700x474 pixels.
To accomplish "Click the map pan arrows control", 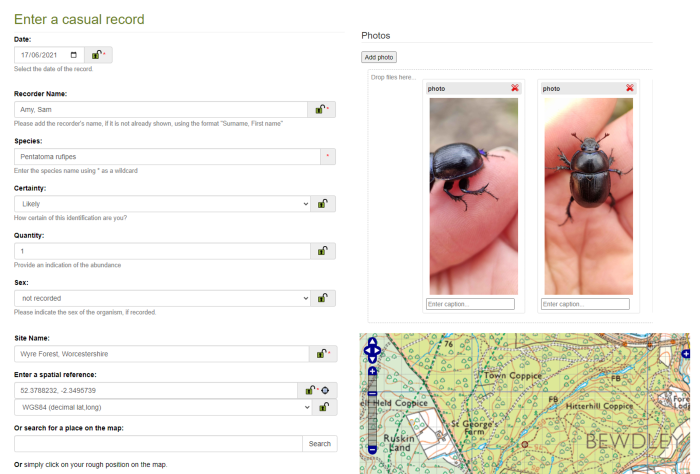I will coord(372,349).
